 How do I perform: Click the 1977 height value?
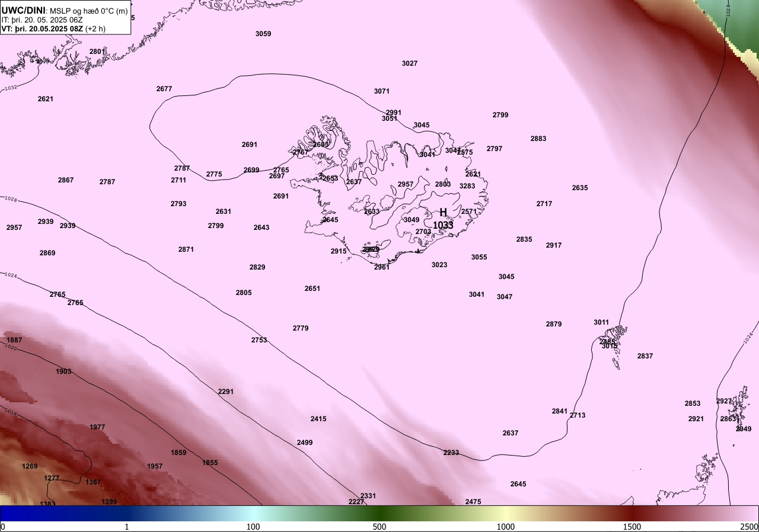97,427
